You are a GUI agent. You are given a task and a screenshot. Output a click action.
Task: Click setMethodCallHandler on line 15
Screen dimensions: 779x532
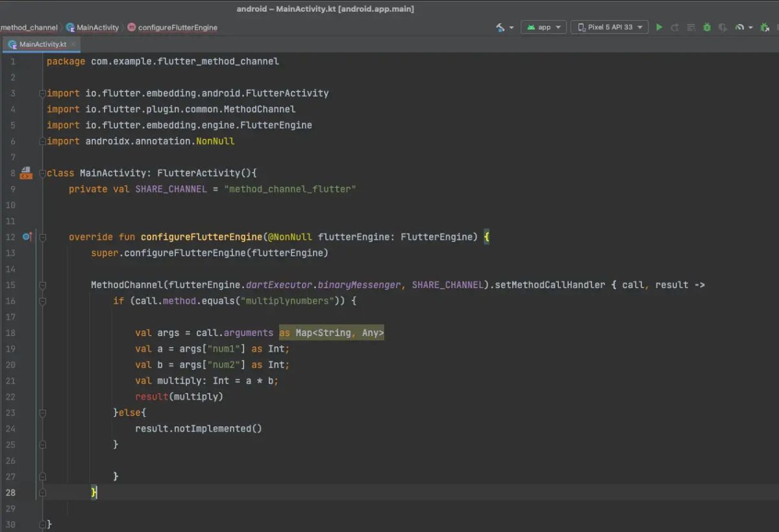[x=550, y=285]
